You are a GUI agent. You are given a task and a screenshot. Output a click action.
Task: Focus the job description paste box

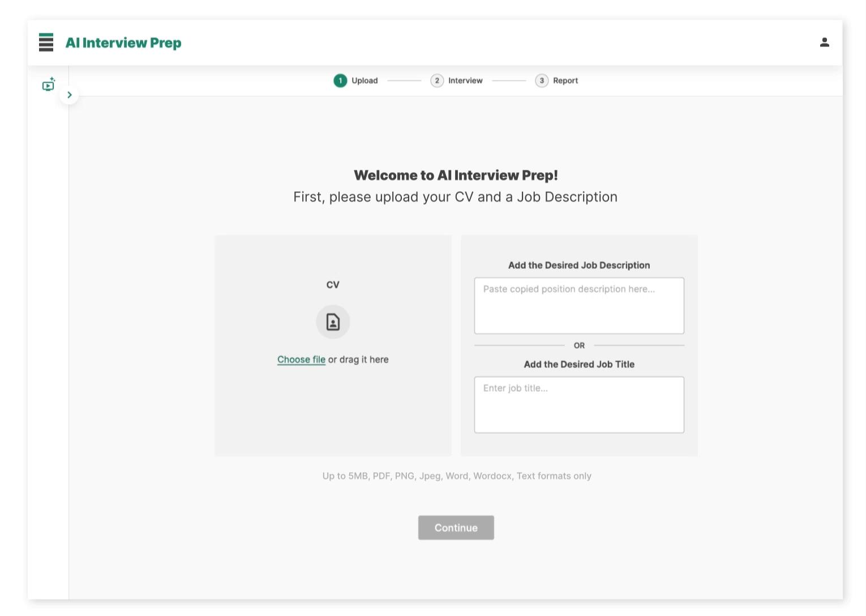(x=579, y=306)
